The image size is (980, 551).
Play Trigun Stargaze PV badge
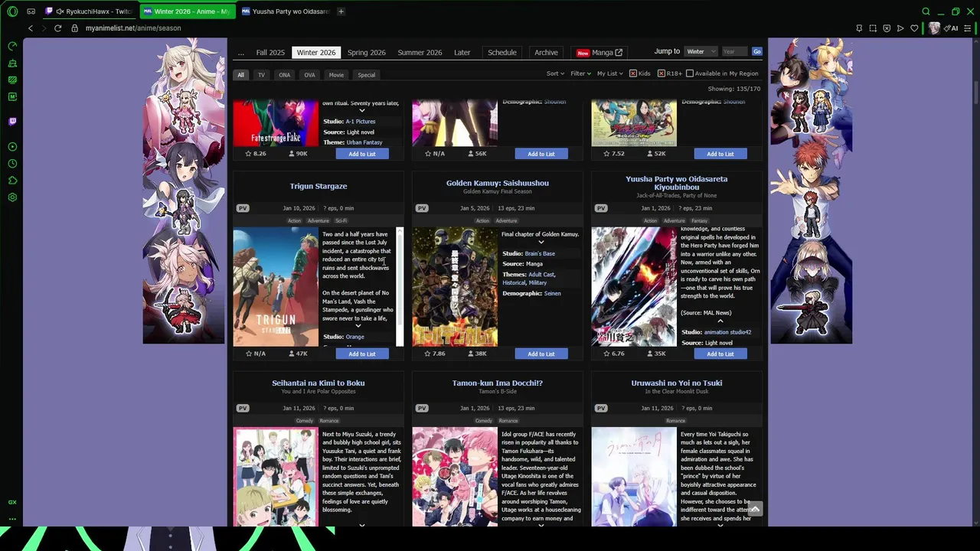pos(243,208)
